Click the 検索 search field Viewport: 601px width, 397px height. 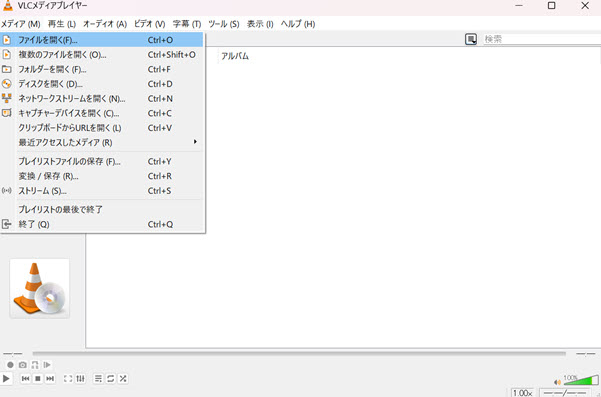click(x=542, y=39)
